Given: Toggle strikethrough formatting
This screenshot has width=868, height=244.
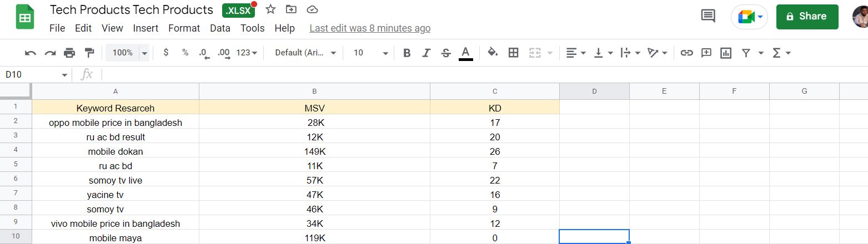Looking at the screenshot, I should 445,53.
